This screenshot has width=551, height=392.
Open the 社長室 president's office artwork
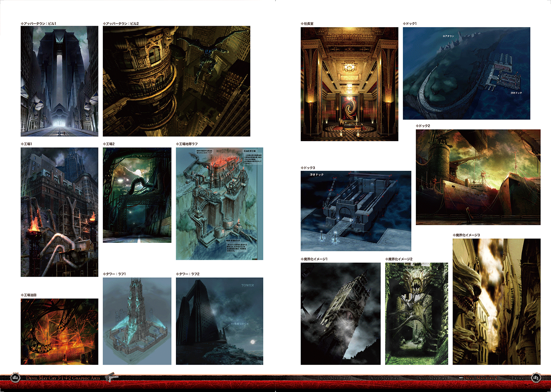pos(349,84)
